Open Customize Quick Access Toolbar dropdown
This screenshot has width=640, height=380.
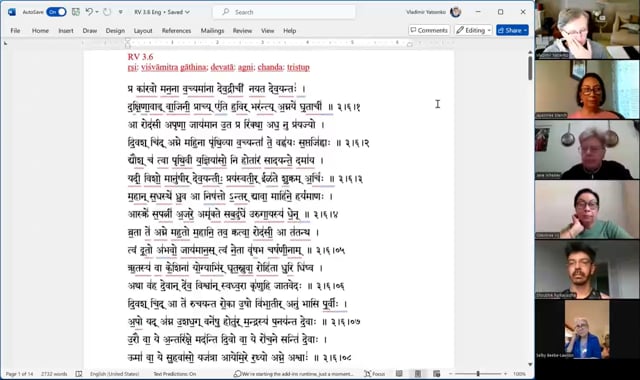[121, 12]
